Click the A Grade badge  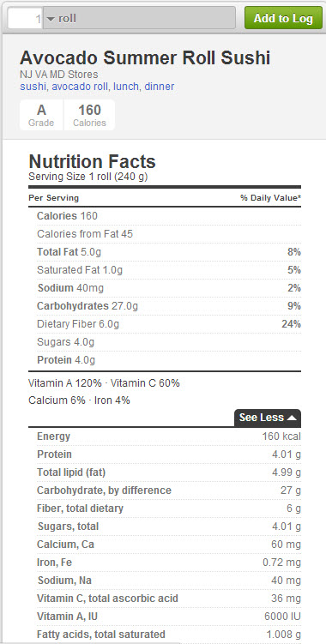(x=41, y=115)
